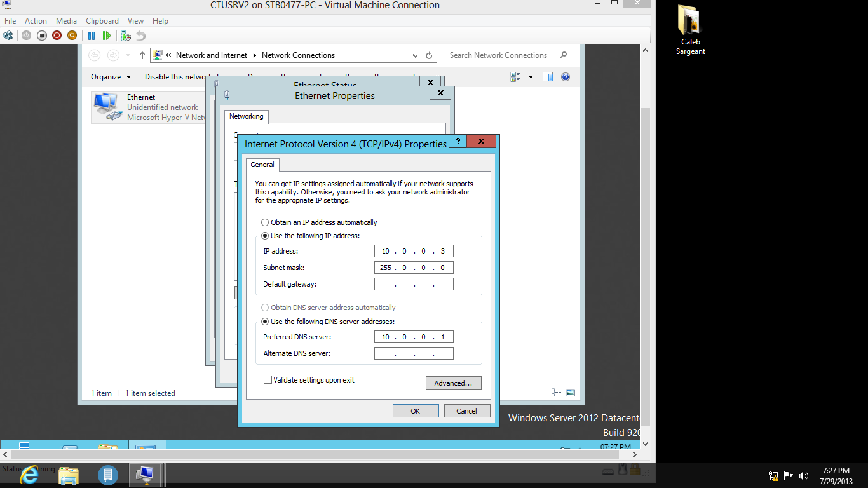The height and width of the screenshot is (488, 868).
Task: Open the View menu
Action: [135, 21]
